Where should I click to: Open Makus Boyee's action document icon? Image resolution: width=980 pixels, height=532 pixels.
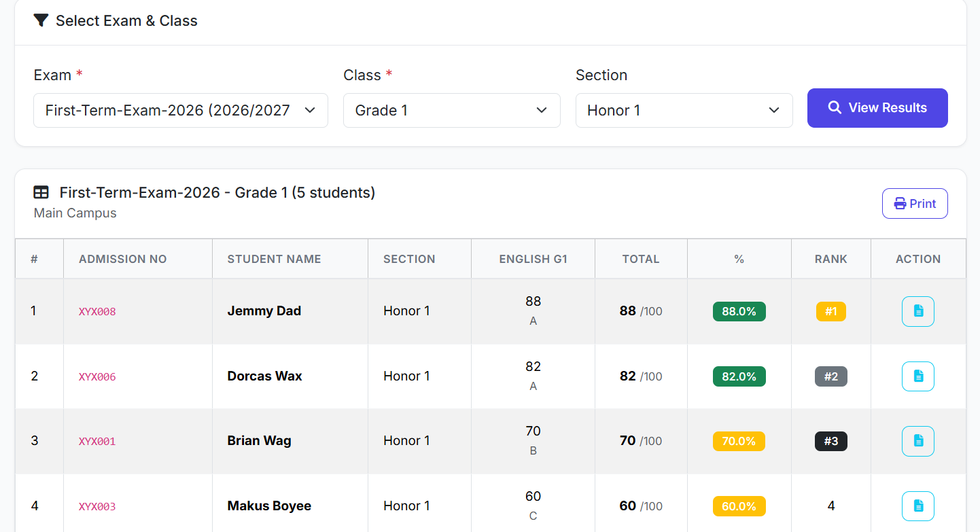tap(918, 506)
